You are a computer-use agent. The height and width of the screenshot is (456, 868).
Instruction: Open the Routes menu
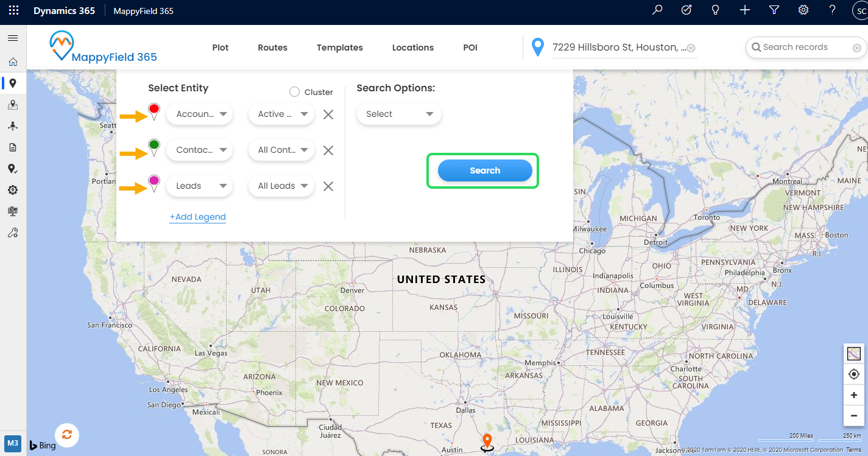tap(272, 47)
